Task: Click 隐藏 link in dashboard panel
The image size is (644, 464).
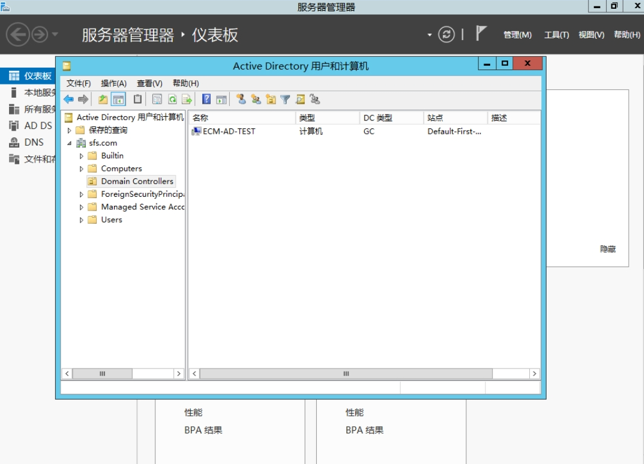Action: (x=608, y=249)
